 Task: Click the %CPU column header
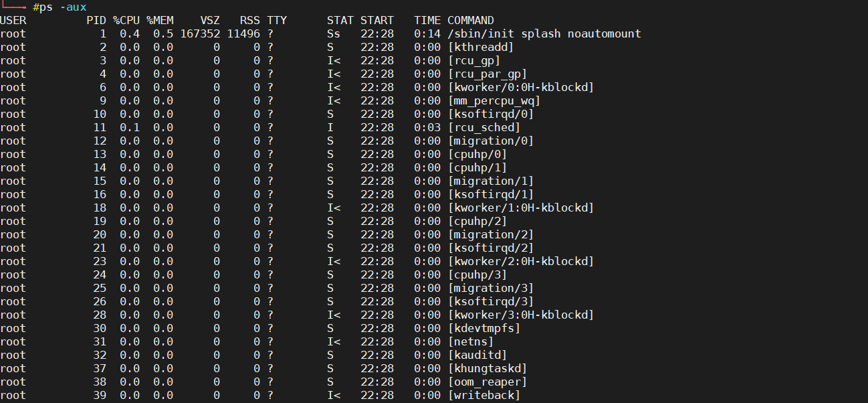(126, 21)
